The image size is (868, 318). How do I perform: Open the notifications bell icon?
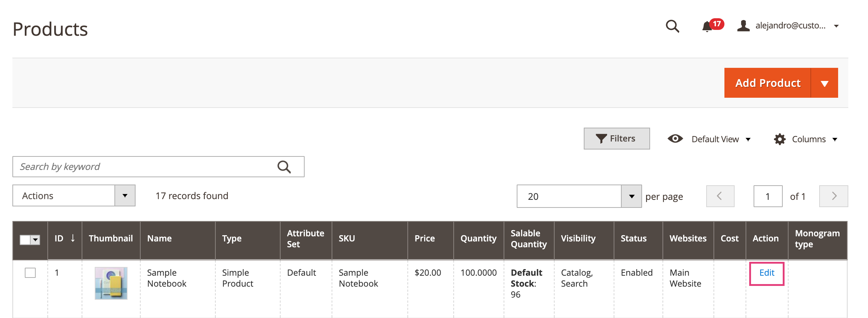707,26
